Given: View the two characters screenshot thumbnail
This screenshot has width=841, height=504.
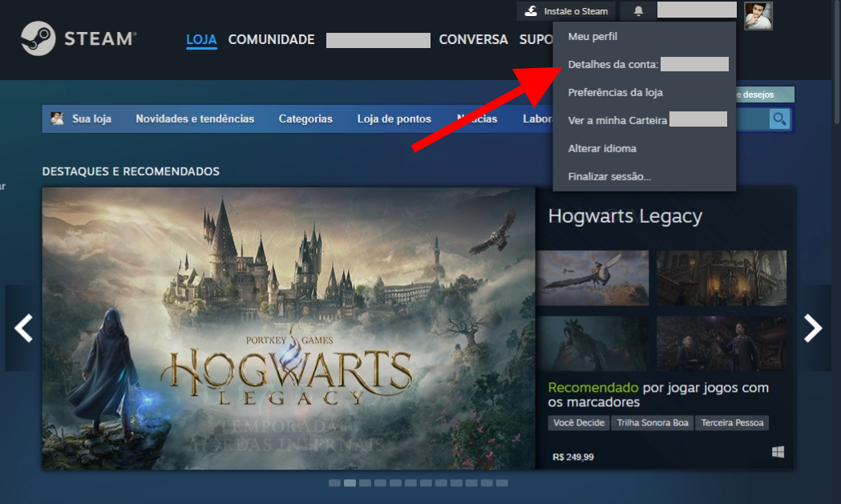Looking at the screenshot, I should 722,343.
